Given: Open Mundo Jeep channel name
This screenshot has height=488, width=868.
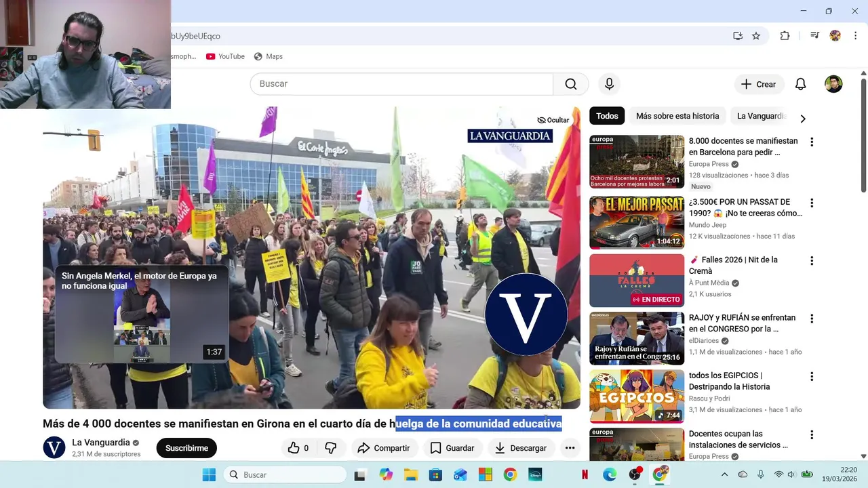Looking at the screenshot, I should click(707, 225).
